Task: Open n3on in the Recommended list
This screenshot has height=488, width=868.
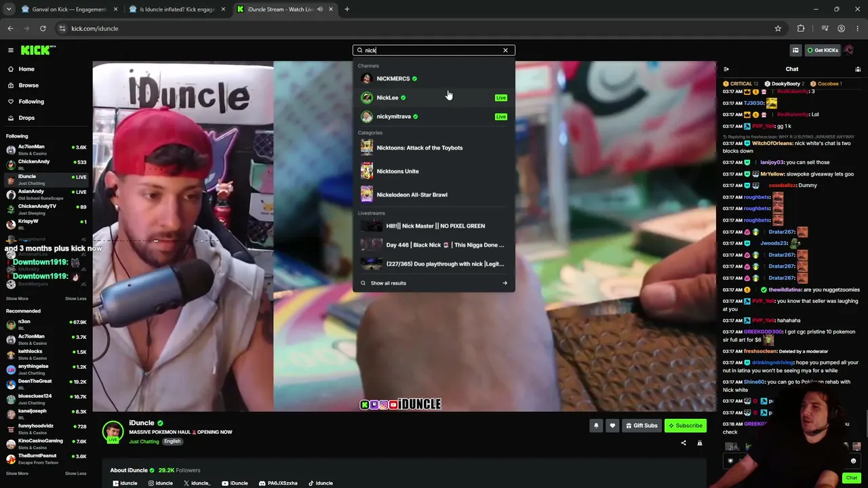Action: [46, 325]
